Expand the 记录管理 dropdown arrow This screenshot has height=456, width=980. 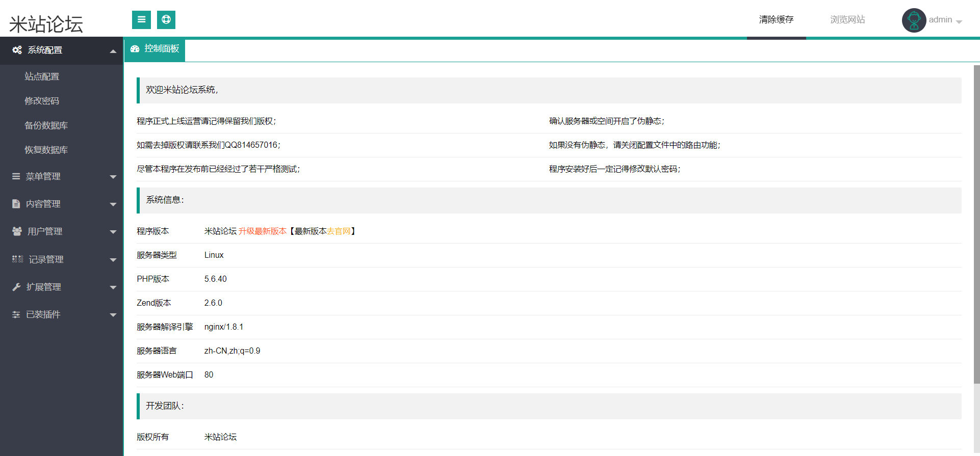coord(113,260)
